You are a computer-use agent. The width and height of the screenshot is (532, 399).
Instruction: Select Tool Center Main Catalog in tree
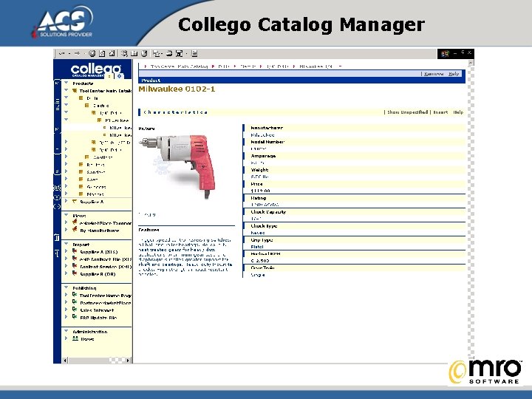[x=106, y=91]
